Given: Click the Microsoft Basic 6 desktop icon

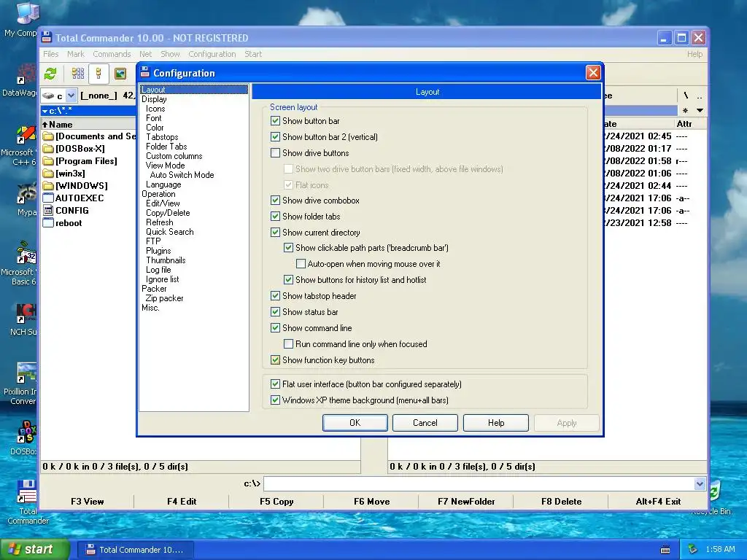Looking at the screenshot, I should [x=27, y=253].
